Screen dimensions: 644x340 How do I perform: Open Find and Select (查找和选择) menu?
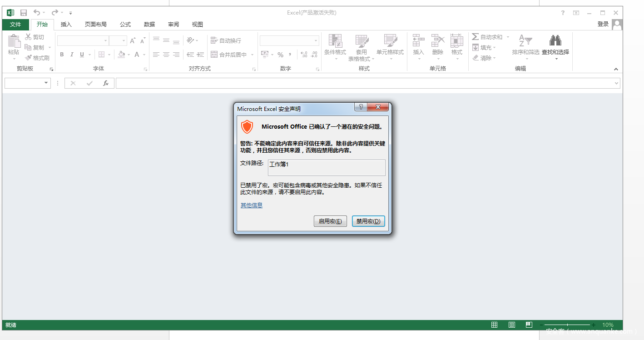pos(555,47)
